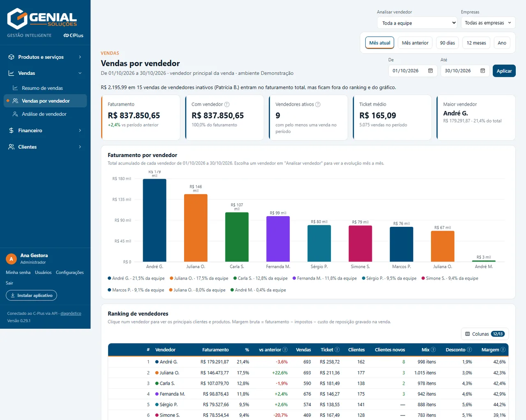Click the Aplicar button
Screen dimensions: 526x420
pyautogui.click(x=504, y=71)
